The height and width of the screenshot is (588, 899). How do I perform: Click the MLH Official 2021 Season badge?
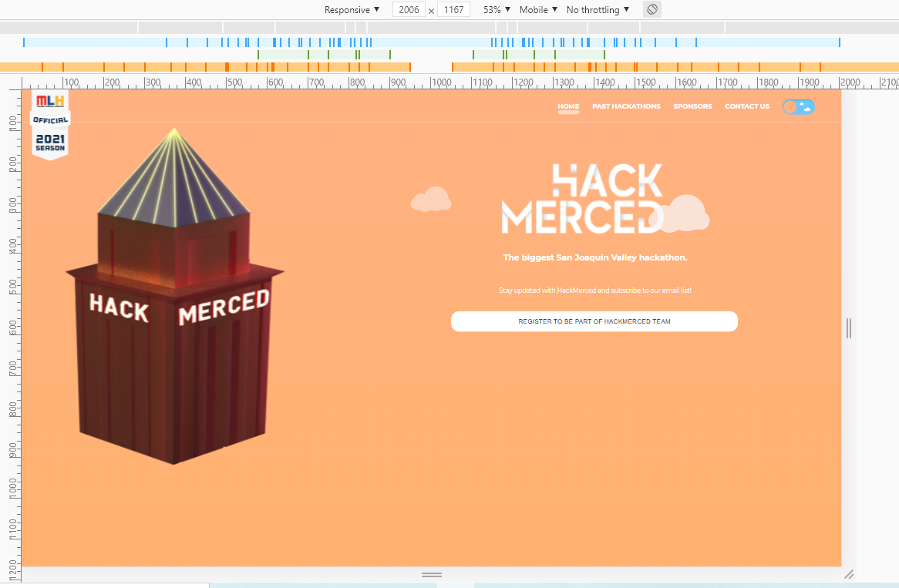pos(50,125)
